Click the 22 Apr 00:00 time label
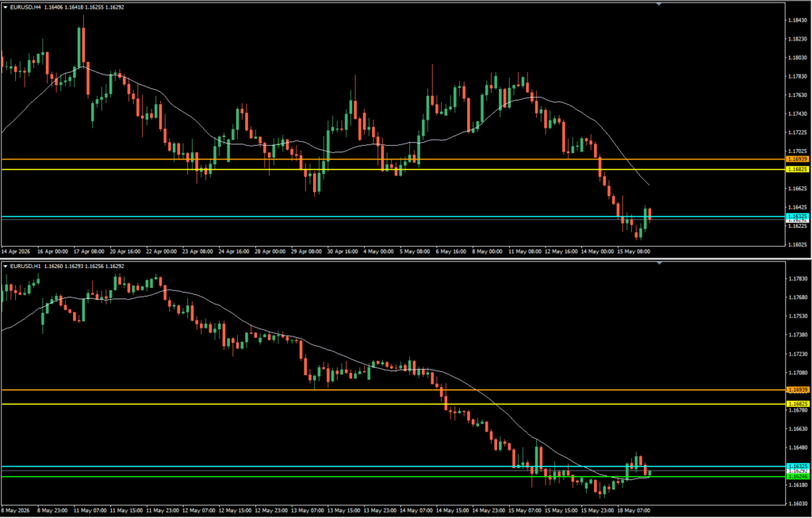Image resolution: width=812 pixels, height=518 pixels. (x=162, y=251)
